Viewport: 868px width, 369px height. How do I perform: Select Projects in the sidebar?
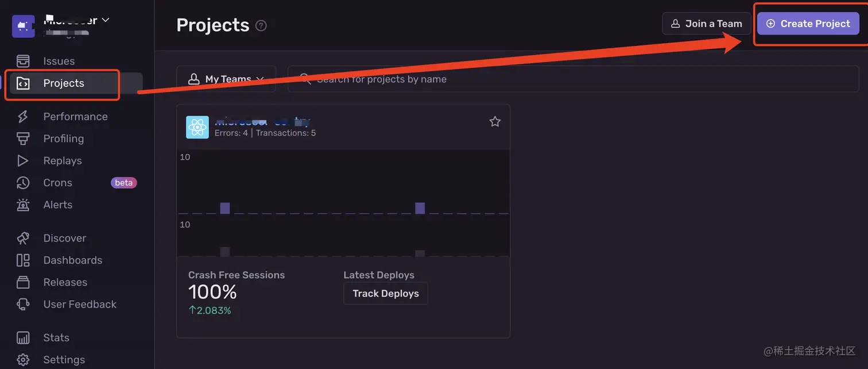click(64, 83)
